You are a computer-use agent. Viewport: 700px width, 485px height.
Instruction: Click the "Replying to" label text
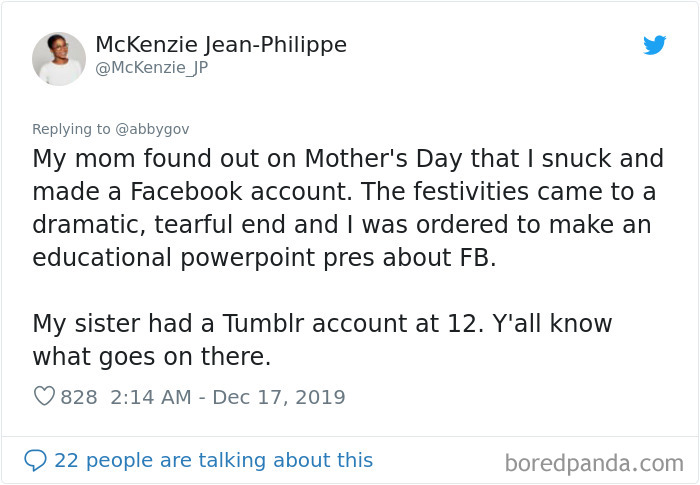[73, 129]
